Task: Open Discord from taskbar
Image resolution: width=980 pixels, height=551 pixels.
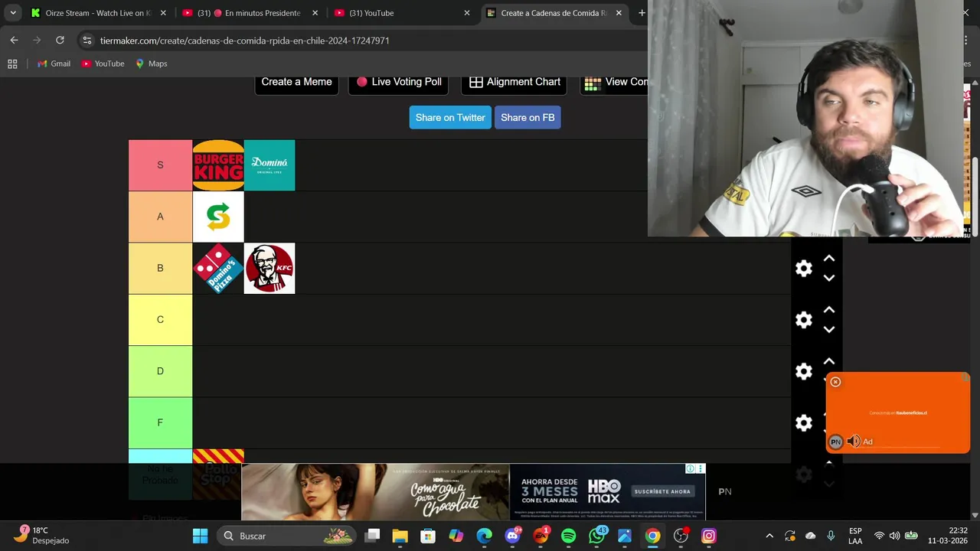Action: (x=512, y=536)
